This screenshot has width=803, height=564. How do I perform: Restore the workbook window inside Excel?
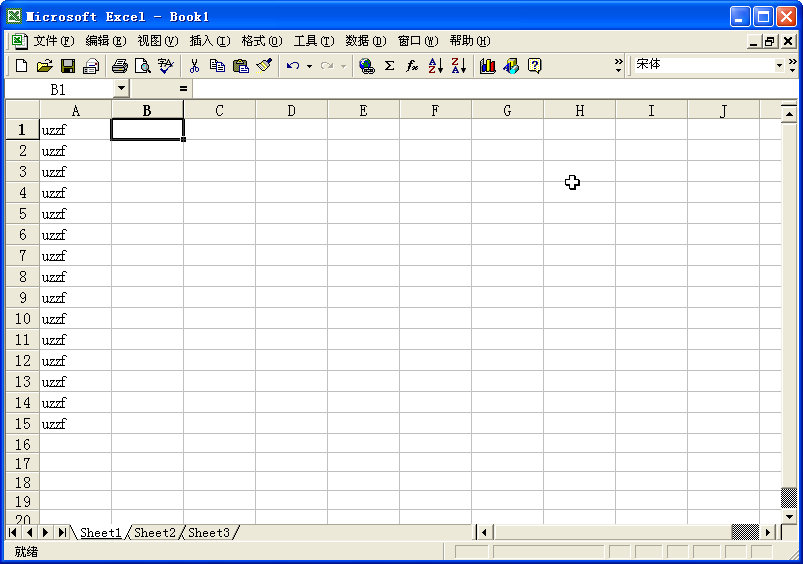point(770,41)
